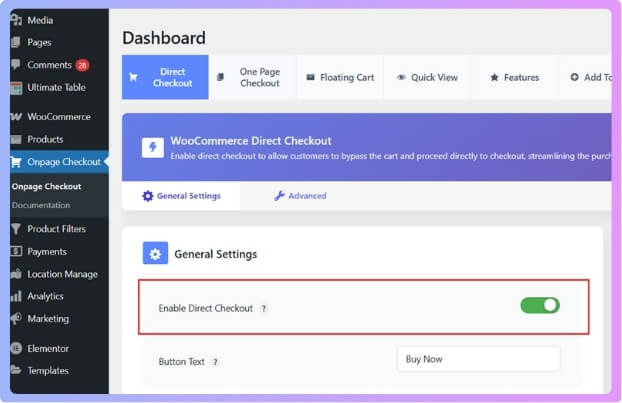The width and height of the screenshot is (622, 403).
Task: Open the Documentation submenu link
Action: [41, 205]
